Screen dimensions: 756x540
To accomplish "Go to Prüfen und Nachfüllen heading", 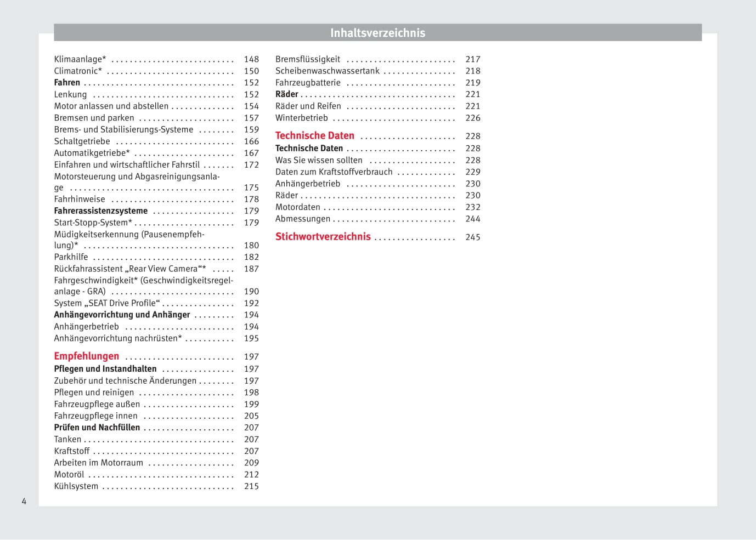I will click(x=97, y=428).
